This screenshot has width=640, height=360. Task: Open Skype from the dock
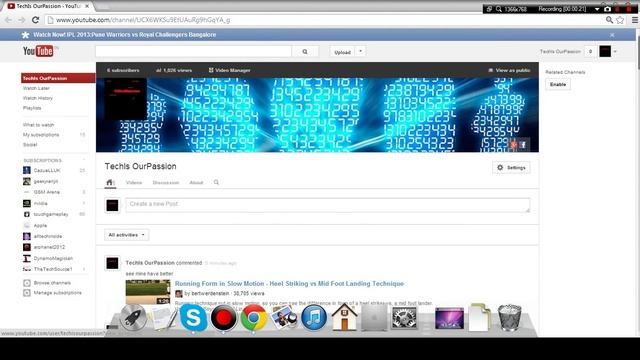193,317
